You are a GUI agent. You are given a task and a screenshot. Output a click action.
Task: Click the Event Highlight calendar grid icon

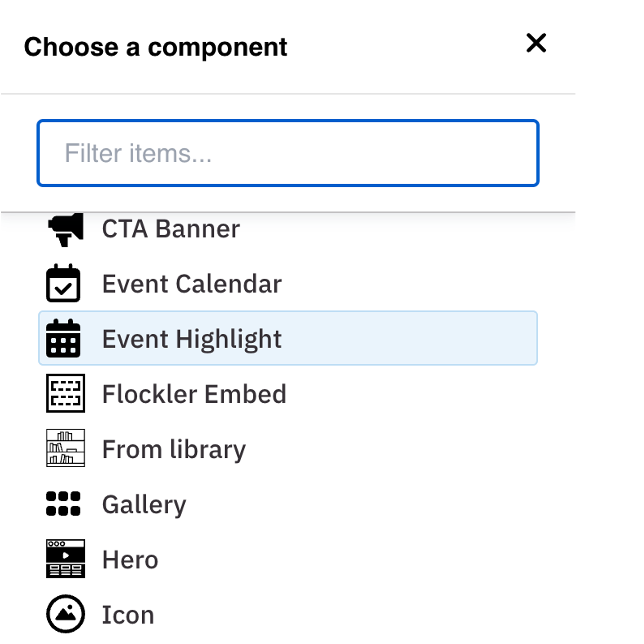[x=63, y=338]
